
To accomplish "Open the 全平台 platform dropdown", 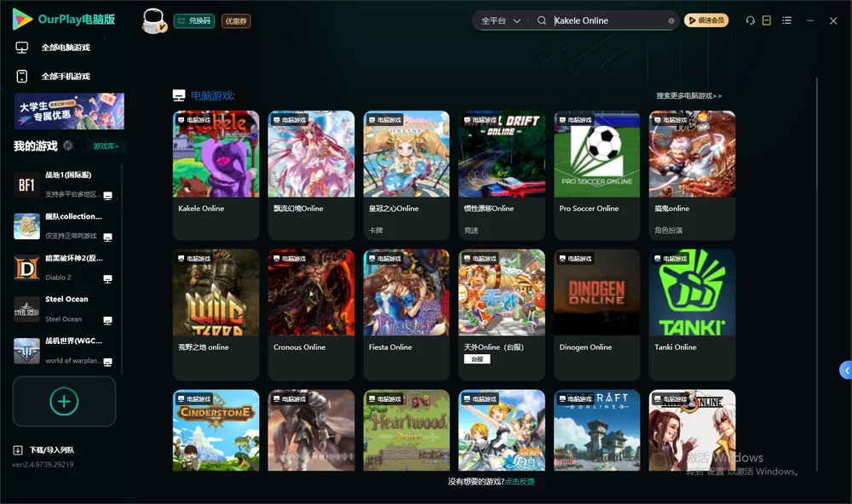I will click(x=501, y=20).
